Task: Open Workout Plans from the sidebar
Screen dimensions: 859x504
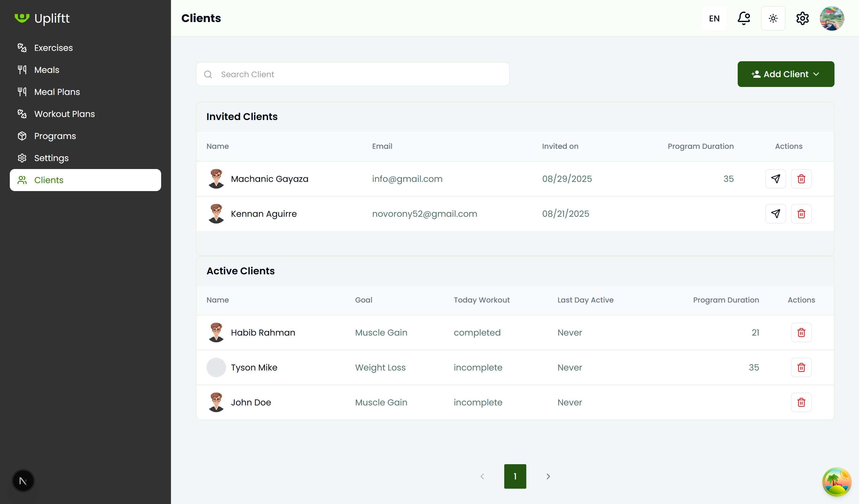Action: pos(64,114)
